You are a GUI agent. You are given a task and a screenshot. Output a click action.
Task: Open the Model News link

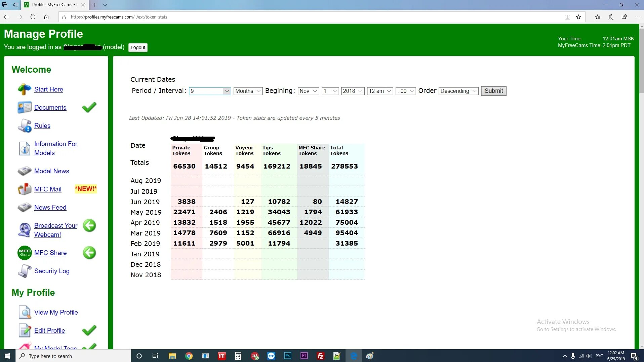[52, 171]
